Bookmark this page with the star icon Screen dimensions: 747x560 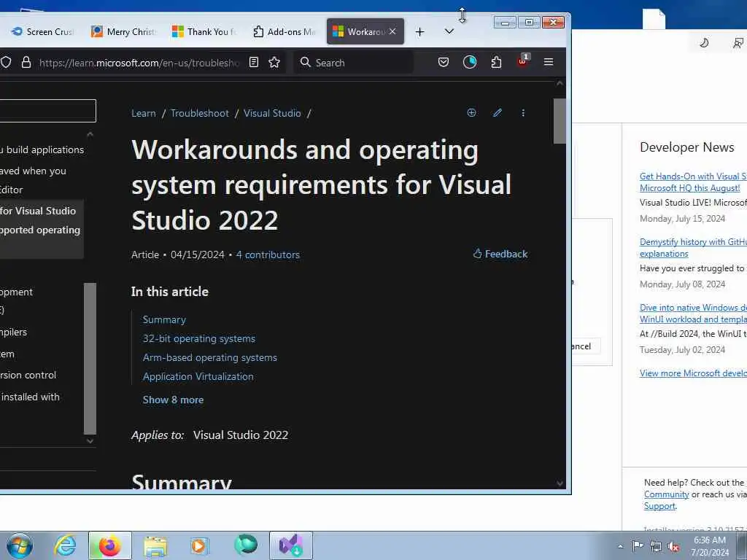point(274,63)
